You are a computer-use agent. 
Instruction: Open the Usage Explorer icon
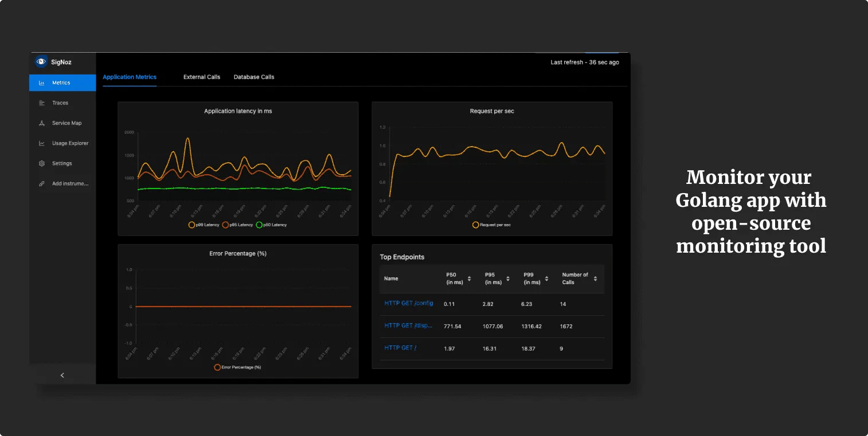coord(41,143)
